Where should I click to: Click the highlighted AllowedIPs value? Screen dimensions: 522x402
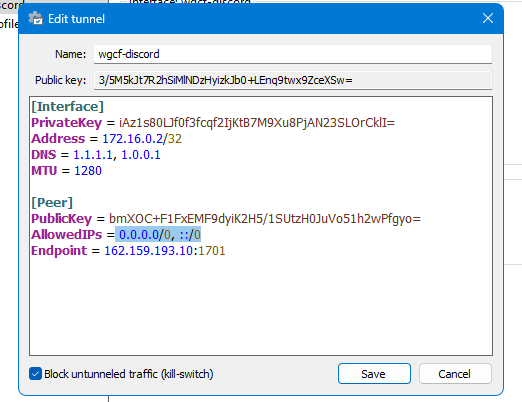[x=160, y=235]
